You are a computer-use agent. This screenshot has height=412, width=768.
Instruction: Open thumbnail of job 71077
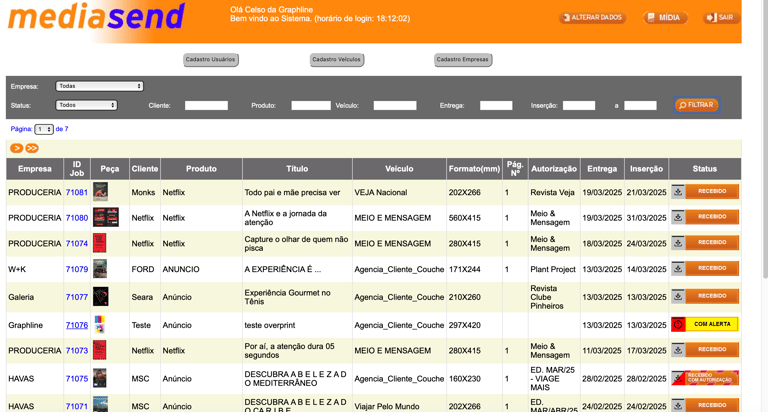(x=101, y=296)
